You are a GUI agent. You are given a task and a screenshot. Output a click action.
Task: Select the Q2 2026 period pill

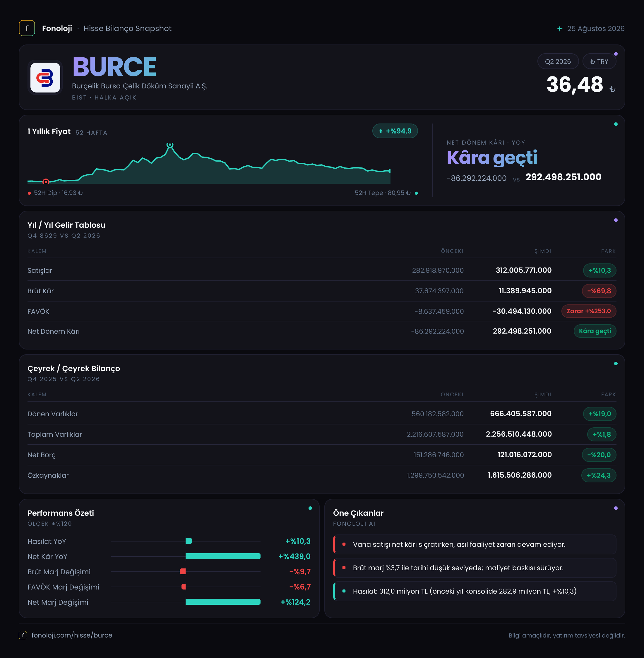[x=558, y=61]
